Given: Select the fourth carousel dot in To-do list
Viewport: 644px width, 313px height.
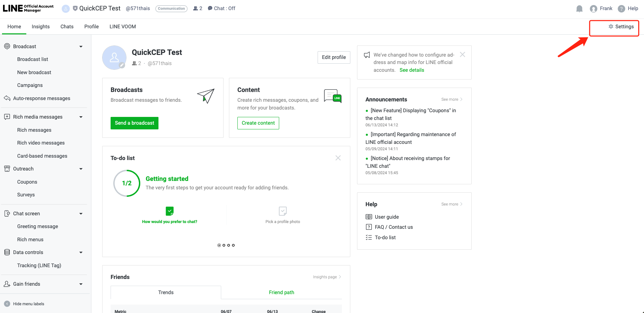Looking at the screenshot, I should (x=233, y=245).
